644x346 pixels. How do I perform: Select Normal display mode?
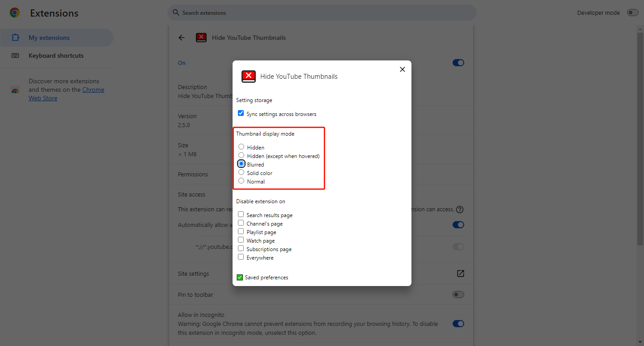241,181
